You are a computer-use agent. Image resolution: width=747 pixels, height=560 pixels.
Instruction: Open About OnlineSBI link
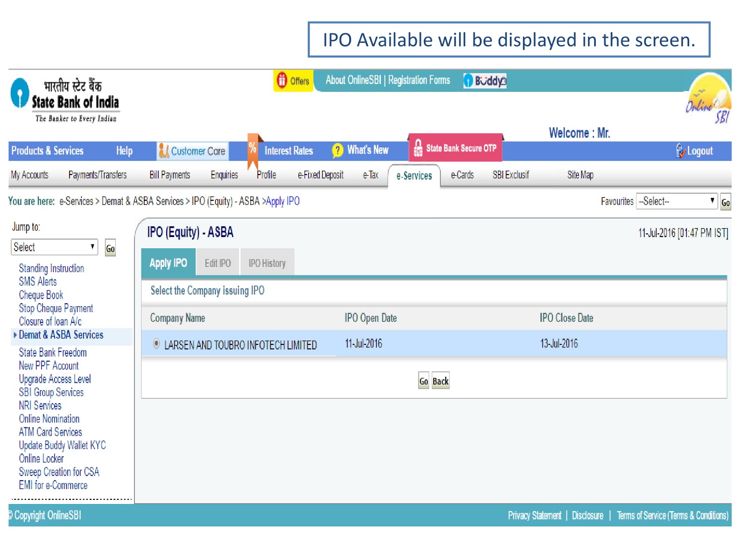click(353, 80)
